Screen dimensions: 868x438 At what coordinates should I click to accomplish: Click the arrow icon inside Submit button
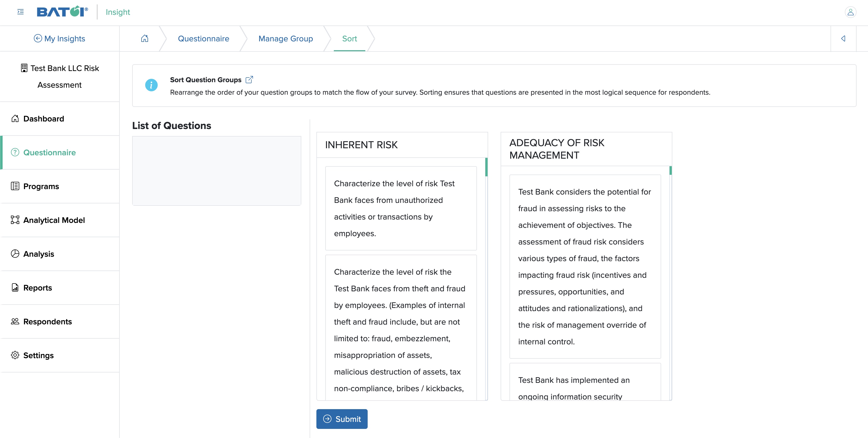tap(327, 419)
